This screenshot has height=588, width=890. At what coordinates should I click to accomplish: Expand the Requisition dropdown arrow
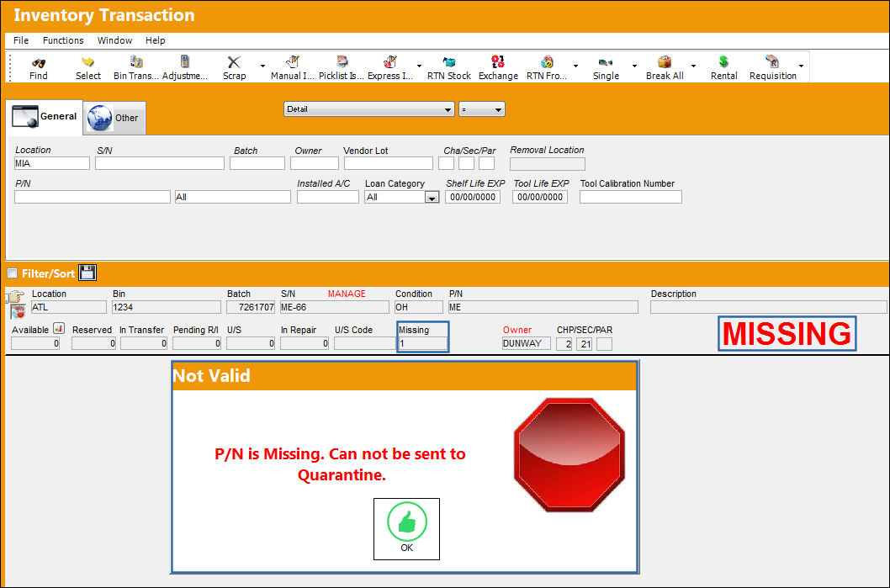pyautogui.click(x=801, y=66)
